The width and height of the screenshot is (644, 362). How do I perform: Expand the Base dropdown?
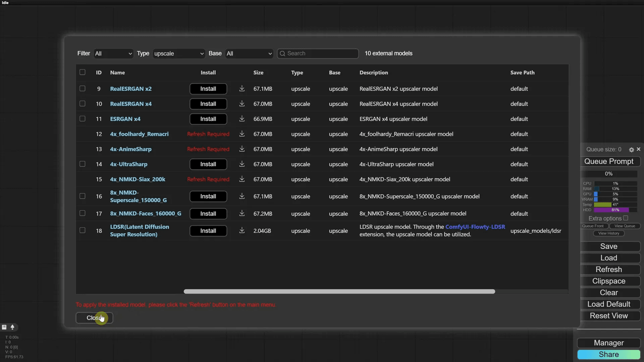(x=249, y=54)
